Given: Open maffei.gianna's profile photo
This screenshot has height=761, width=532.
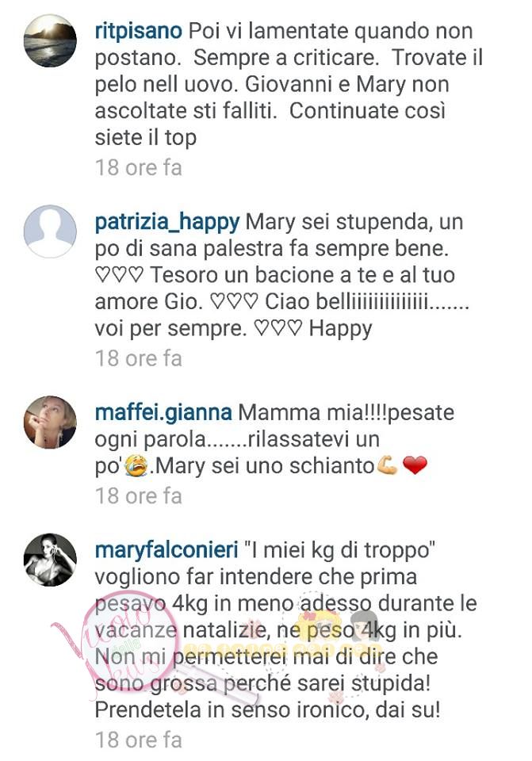Looking at the screenshot, I should 50,423.
